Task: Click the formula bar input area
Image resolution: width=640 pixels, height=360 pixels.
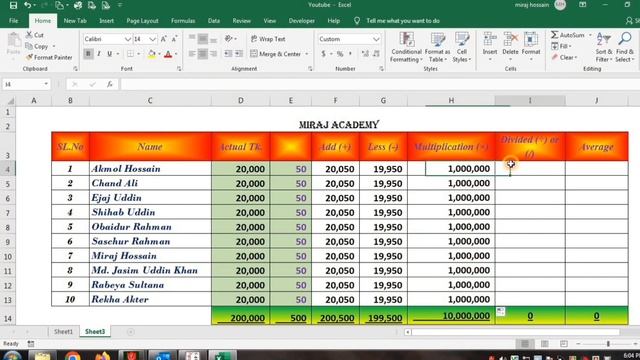Action: (x=380, y=84)
